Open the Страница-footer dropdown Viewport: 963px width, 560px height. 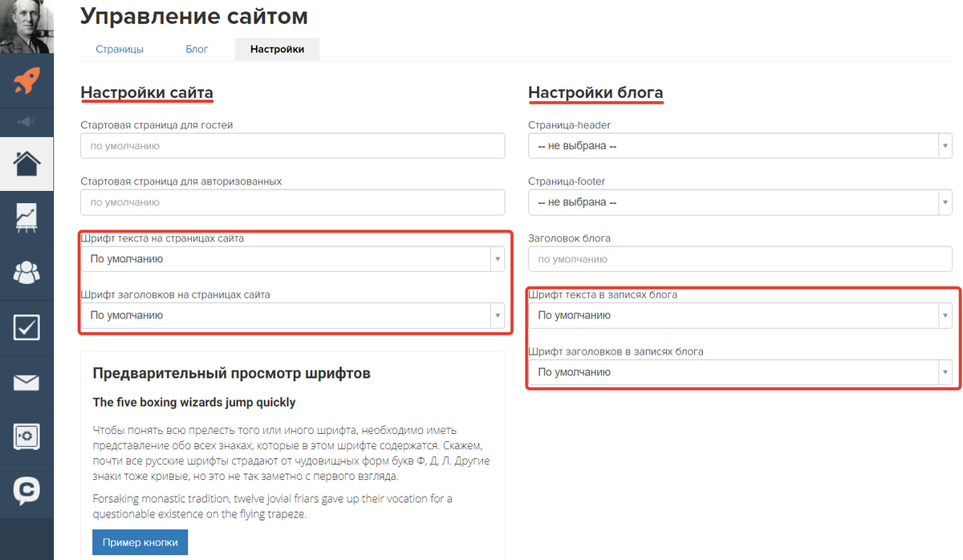click(x=741, y=202)
